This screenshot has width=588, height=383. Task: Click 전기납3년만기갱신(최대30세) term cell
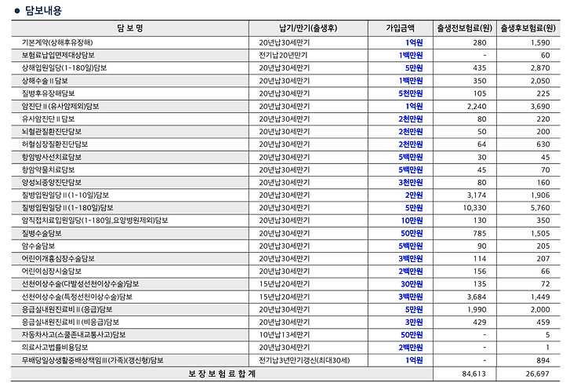pyautogui.click(x=304, y=360)
